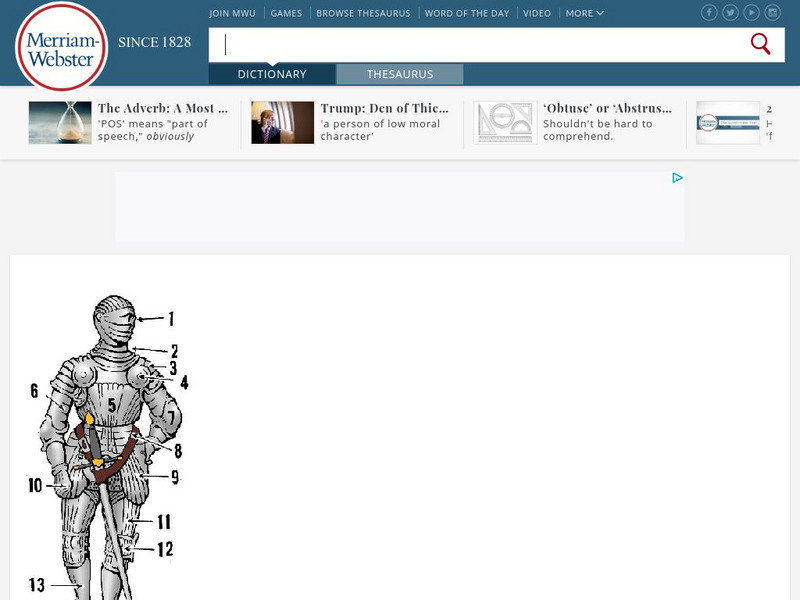Open BROWSE THESAURUS
Image resolution: width=800 pixels, height=600 pixels.
(363, 13)
